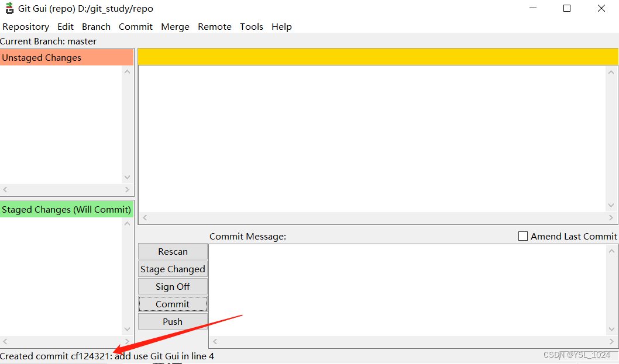
Task: Click the Unstaged Changes header
Action: pos(67,58)
